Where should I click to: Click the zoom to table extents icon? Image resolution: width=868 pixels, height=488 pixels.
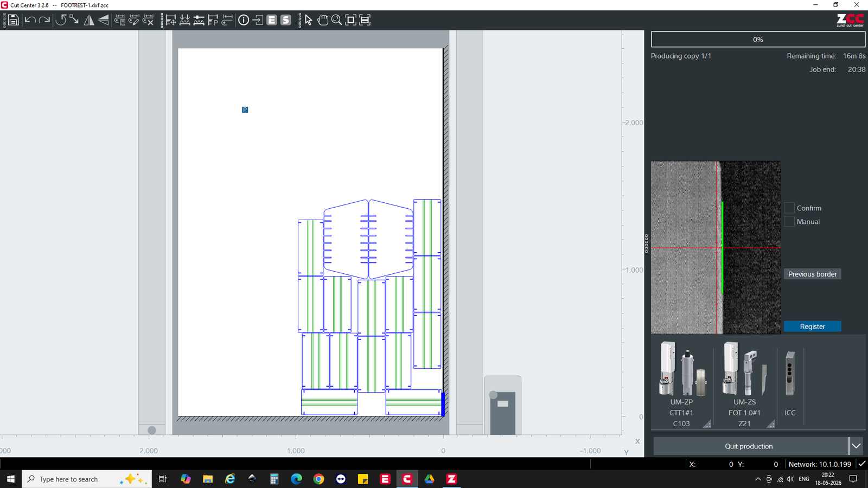365,20
